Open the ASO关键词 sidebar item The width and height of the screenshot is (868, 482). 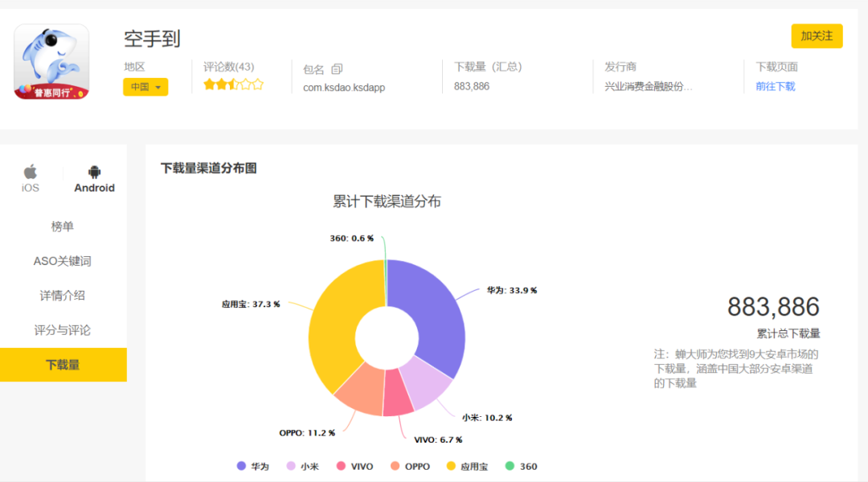(x=63, y=261)
